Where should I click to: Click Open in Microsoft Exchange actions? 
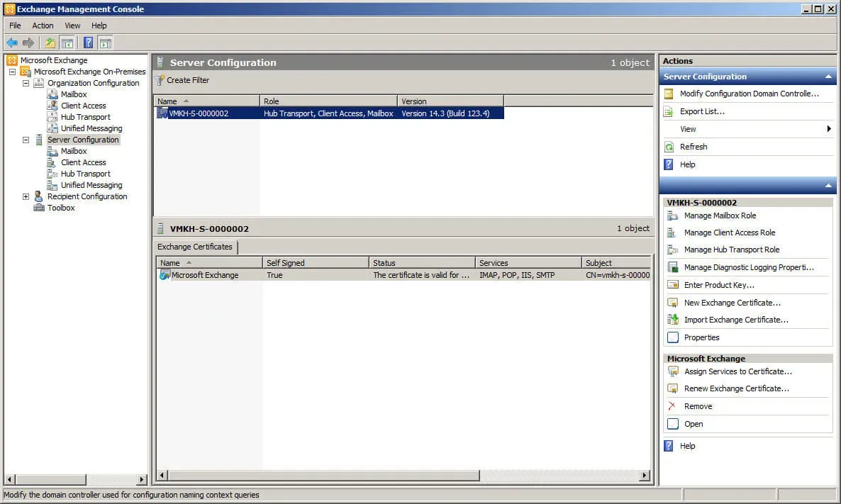694,424
